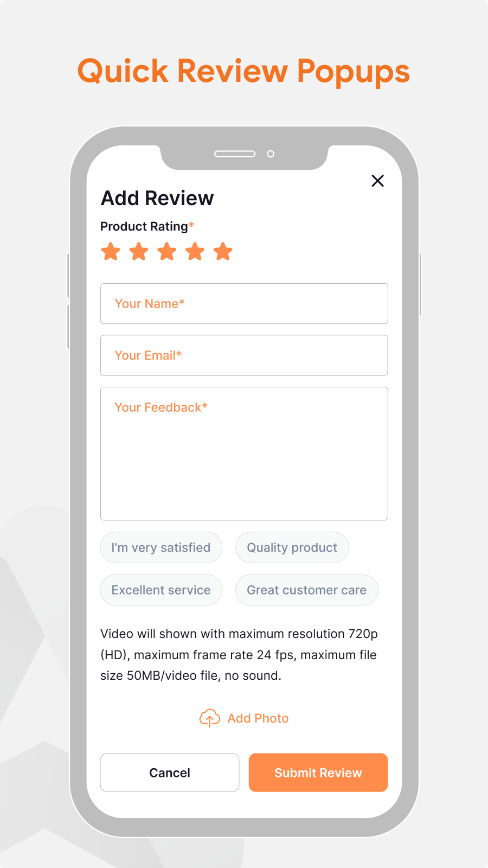Select the third product rating star
The height and width of the screenshot is (868, 488).
pyautogui.click(x=167, y=251)
